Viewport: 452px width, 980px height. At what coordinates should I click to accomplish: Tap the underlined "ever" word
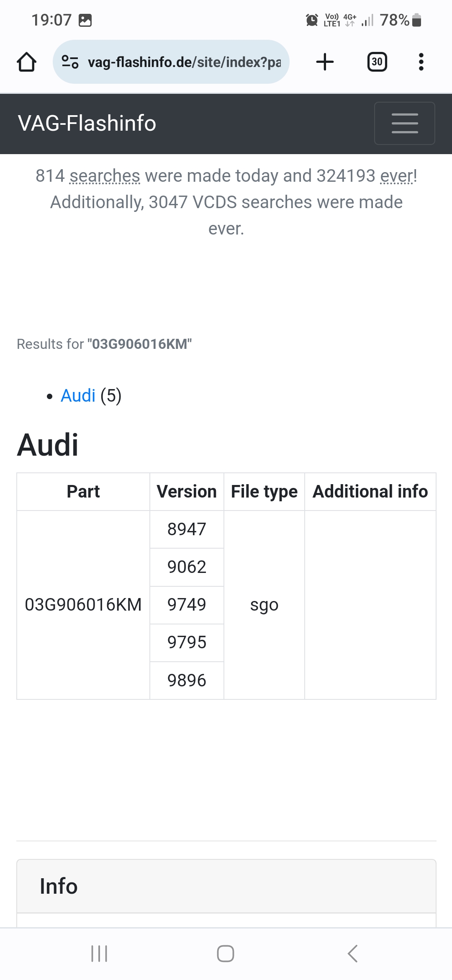(x=396, y=176)
